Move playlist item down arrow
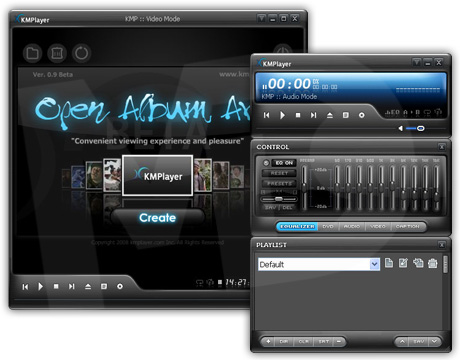 pyautogui.click(x=434, y=341)
